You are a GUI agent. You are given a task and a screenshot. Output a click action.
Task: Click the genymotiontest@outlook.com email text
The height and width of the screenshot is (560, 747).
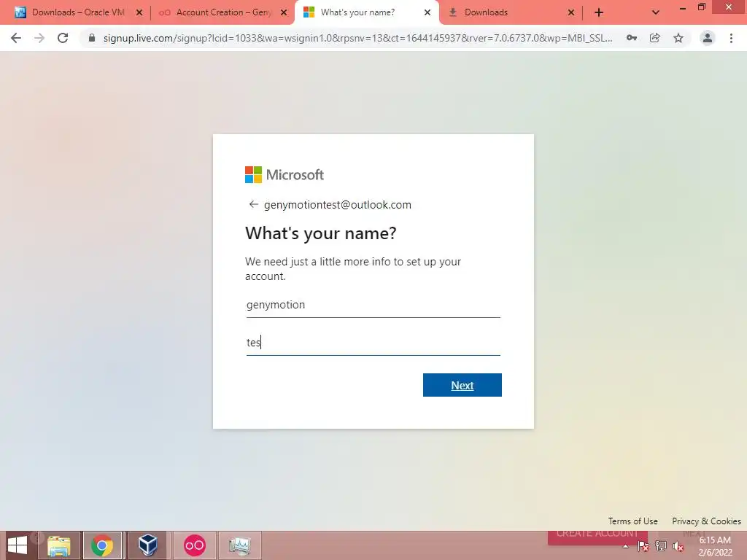click(x=337, y=205)
